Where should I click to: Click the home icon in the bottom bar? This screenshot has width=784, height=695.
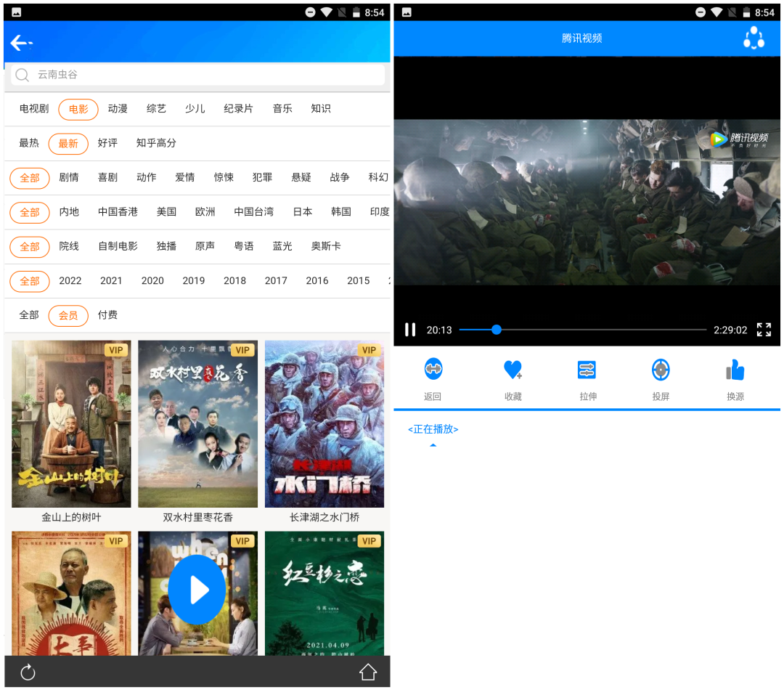pos(368,672)
